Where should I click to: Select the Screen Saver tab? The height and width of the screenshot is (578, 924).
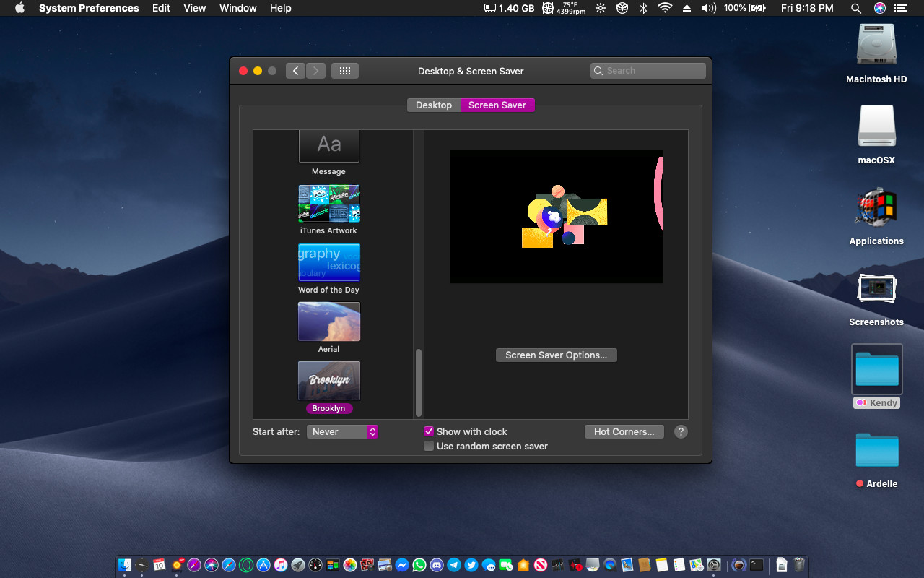pos(497,105)
